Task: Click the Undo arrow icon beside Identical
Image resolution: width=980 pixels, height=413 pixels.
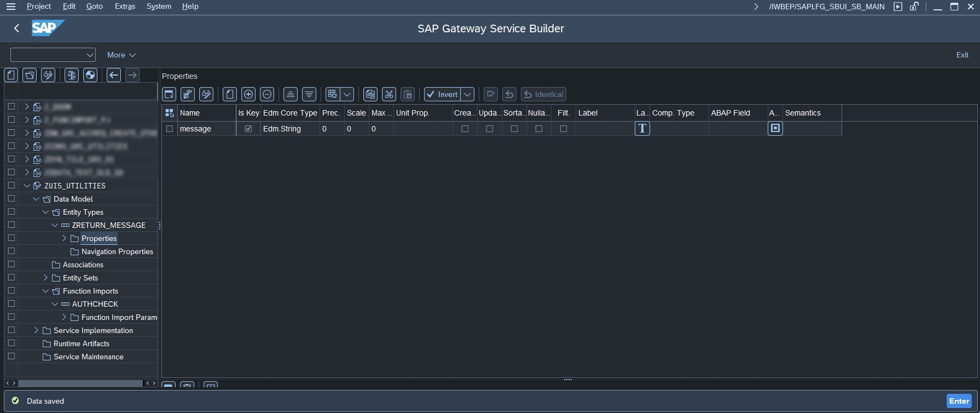Action: tap(509, 94)
